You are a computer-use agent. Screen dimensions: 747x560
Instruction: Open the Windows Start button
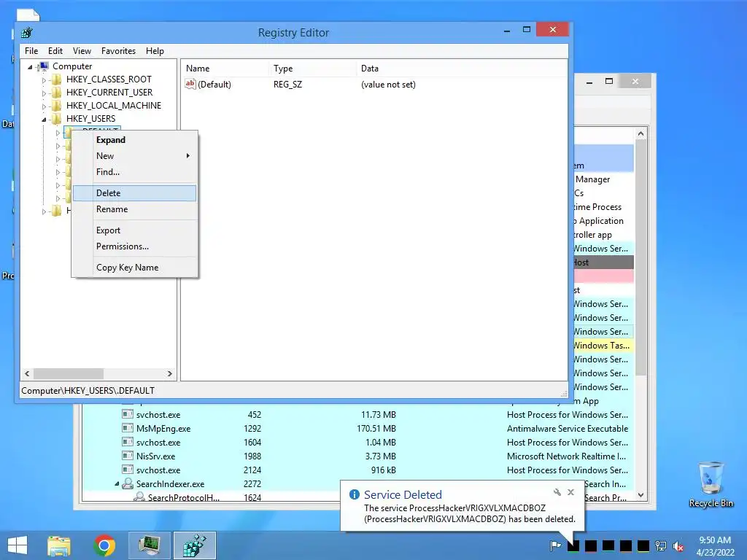[18, 545]
